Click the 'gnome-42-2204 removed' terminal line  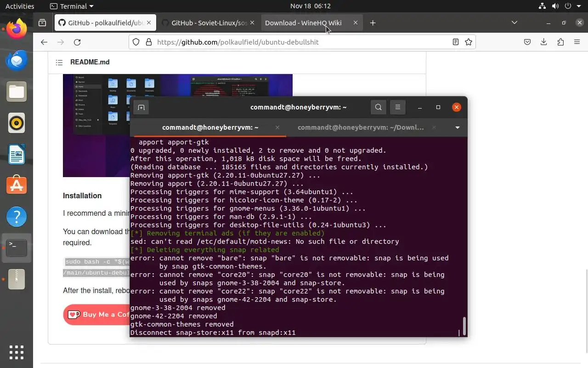(174, 316)
